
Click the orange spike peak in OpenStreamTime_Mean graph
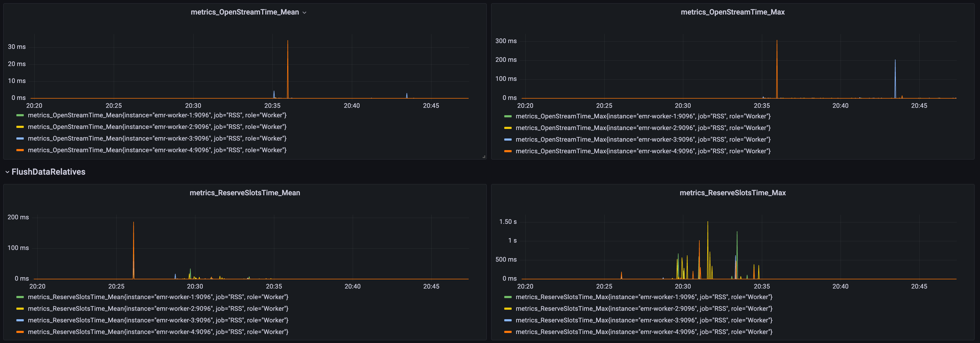point(288,41)
